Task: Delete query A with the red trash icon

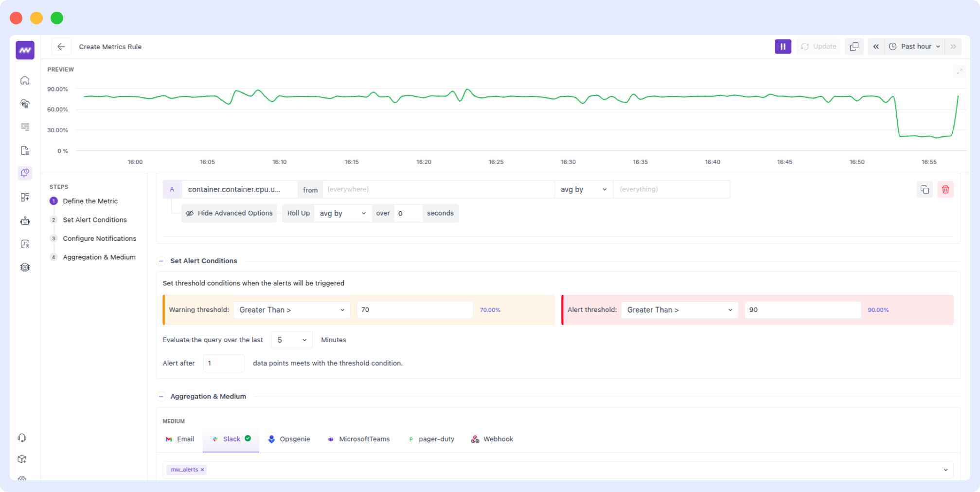Action: coord(945,189)
